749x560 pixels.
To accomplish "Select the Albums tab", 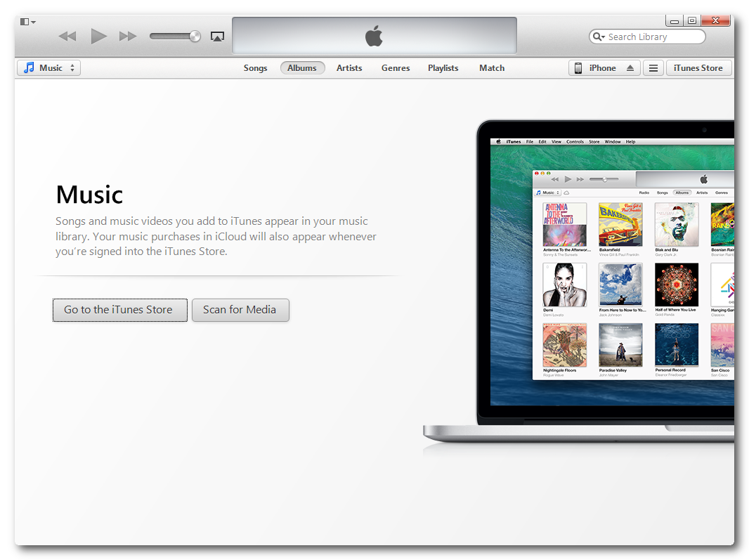I will [x=302, y=68].
